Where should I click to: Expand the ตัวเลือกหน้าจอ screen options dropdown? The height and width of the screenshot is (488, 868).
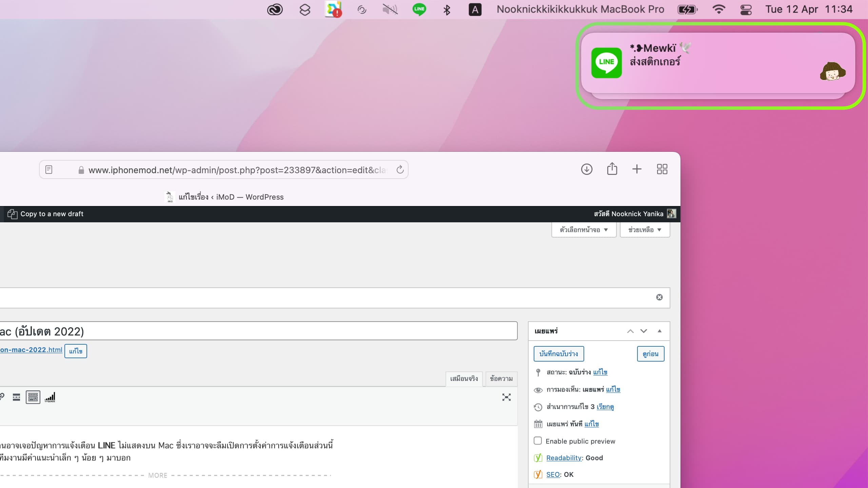coord(584,230)
